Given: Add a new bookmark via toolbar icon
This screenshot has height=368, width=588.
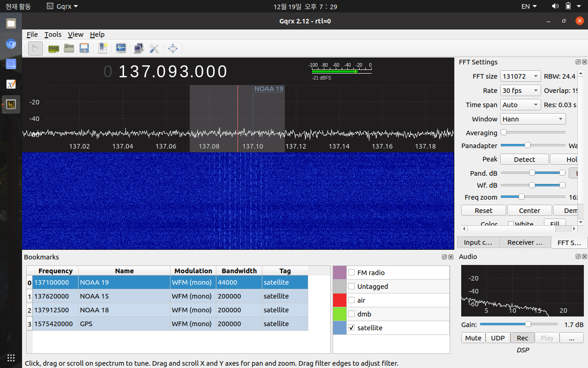Looking at the screenshot, I should (102, 48).
